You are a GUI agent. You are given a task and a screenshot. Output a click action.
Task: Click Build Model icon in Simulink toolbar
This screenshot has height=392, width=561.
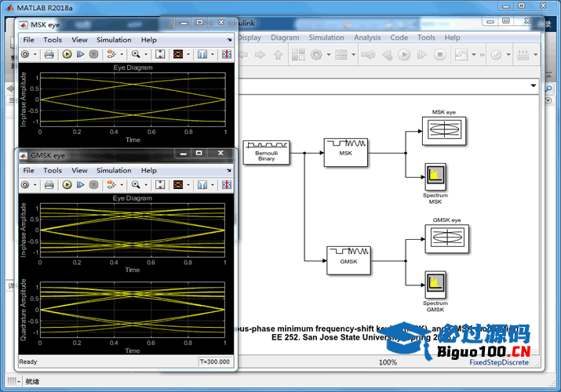click(x=523, y=55)
